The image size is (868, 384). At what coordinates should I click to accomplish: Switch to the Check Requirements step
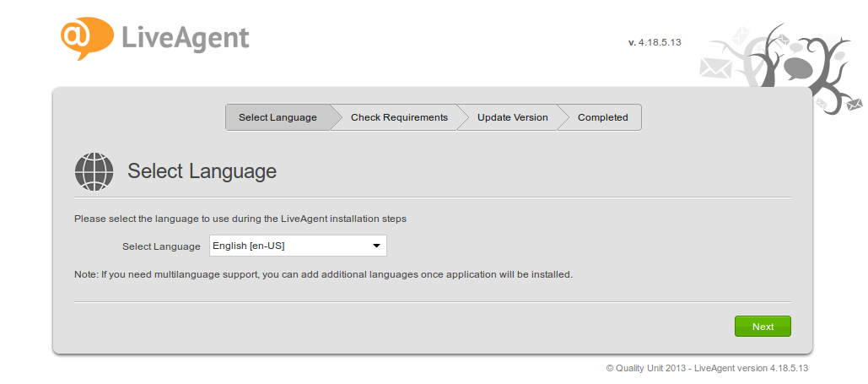click(399, 117)
